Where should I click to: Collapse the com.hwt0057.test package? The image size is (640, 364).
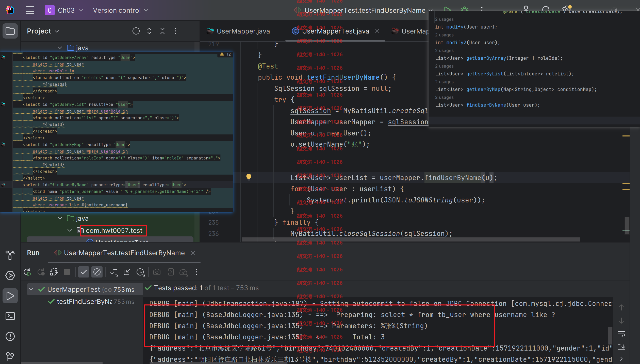(70, 231)
